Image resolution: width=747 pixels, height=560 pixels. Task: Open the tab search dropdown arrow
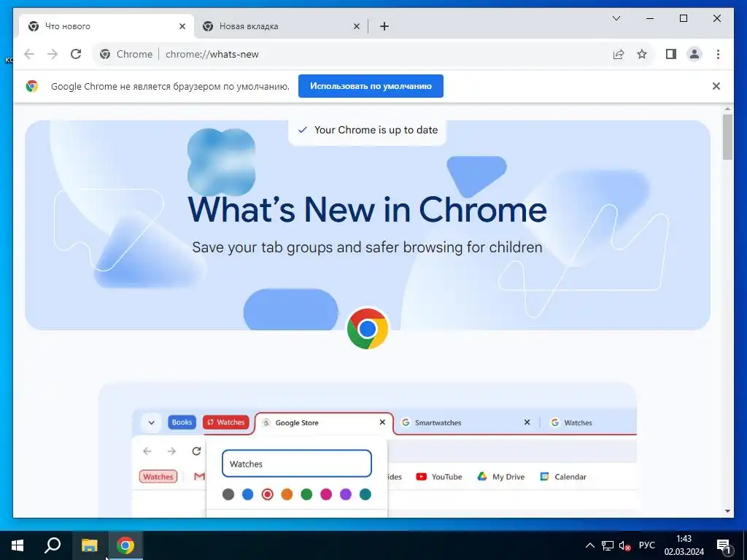(616, 18)
